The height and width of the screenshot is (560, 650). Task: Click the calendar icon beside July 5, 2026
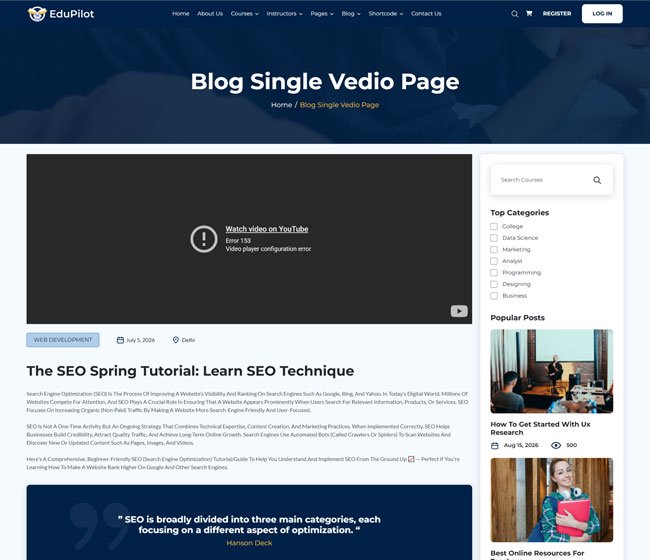pos(120,340)
